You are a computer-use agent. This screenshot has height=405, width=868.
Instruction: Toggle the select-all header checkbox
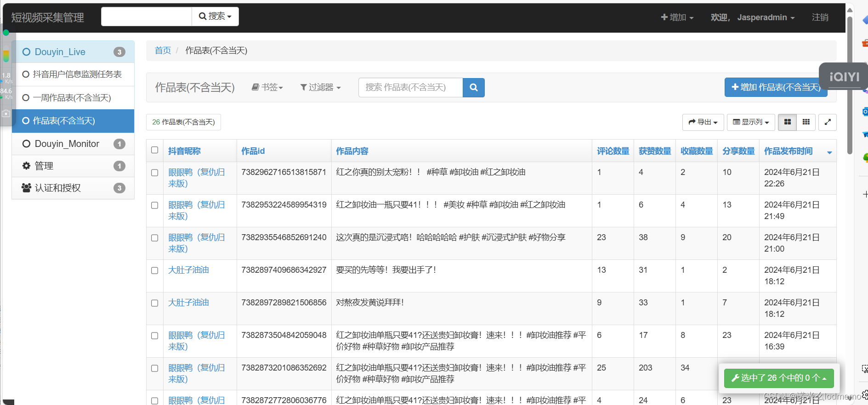[x=155, y=150]
